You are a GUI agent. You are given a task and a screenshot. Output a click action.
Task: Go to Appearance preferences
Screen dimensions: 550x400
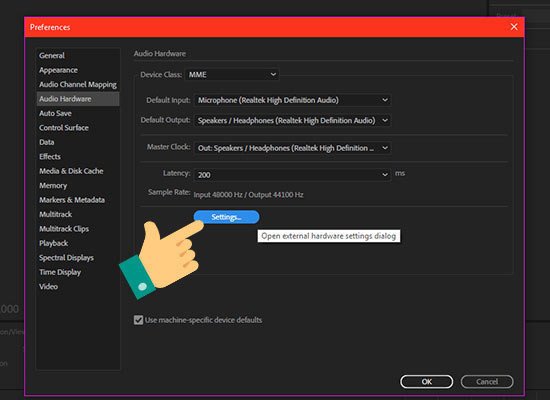(58, 70)
